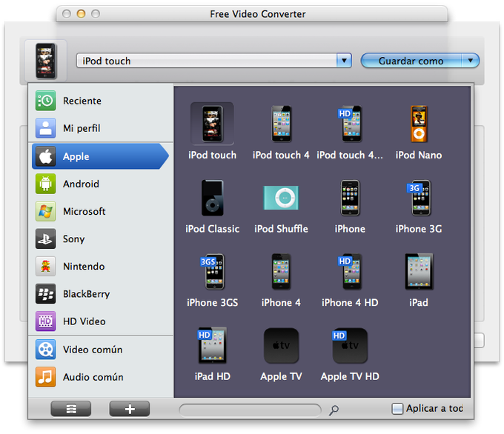This screenshot has width=504, height=434.
Task: Click the preset search field
Action: (x=250, y=410)
